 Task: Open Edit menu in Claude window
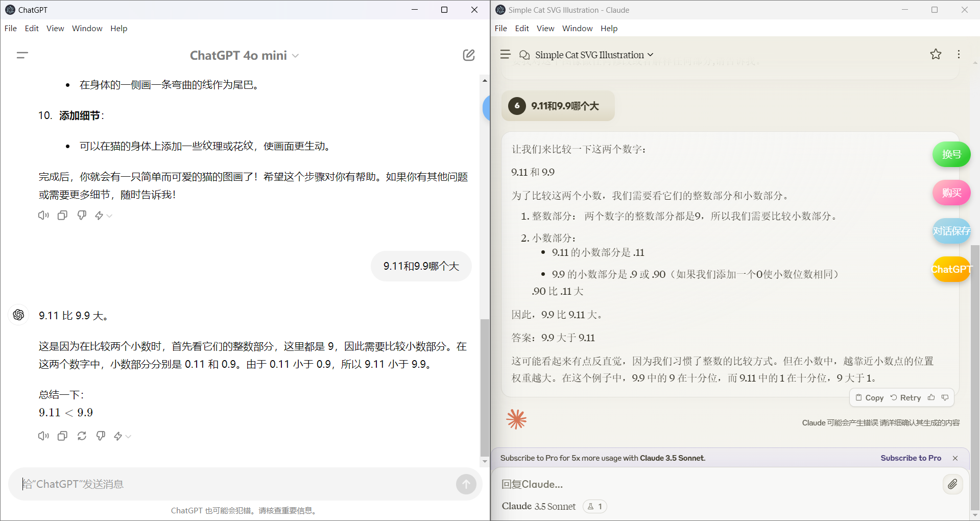pyautogui.click(x=522, y=29)
